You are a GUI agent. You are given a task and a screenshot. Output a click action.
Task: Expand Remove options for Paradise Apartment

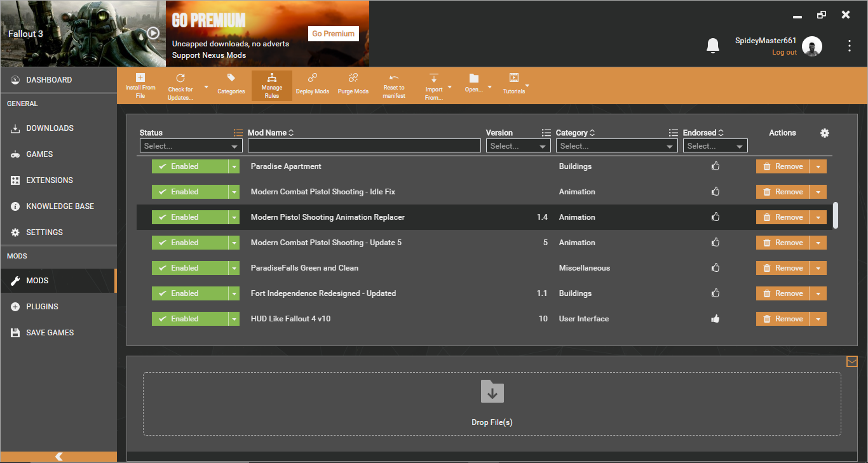point(818,166)
